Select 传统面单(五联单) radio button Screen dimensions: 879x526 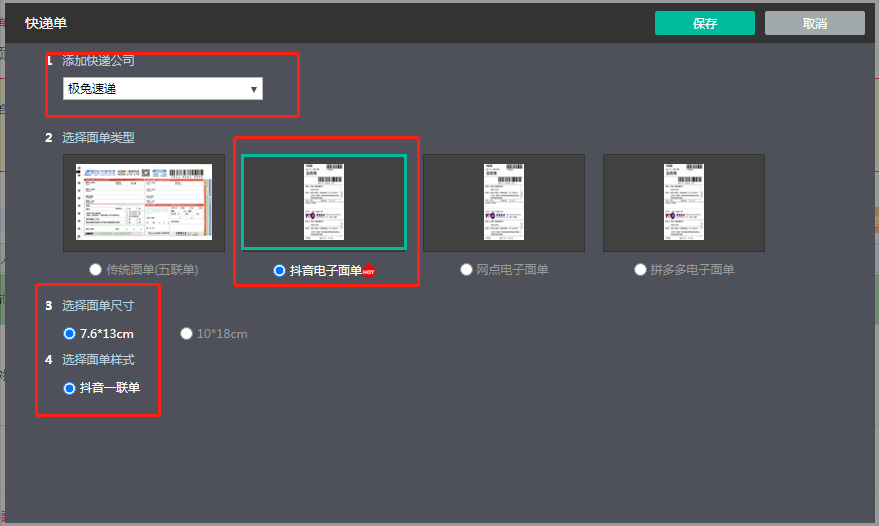click(95, 270)
